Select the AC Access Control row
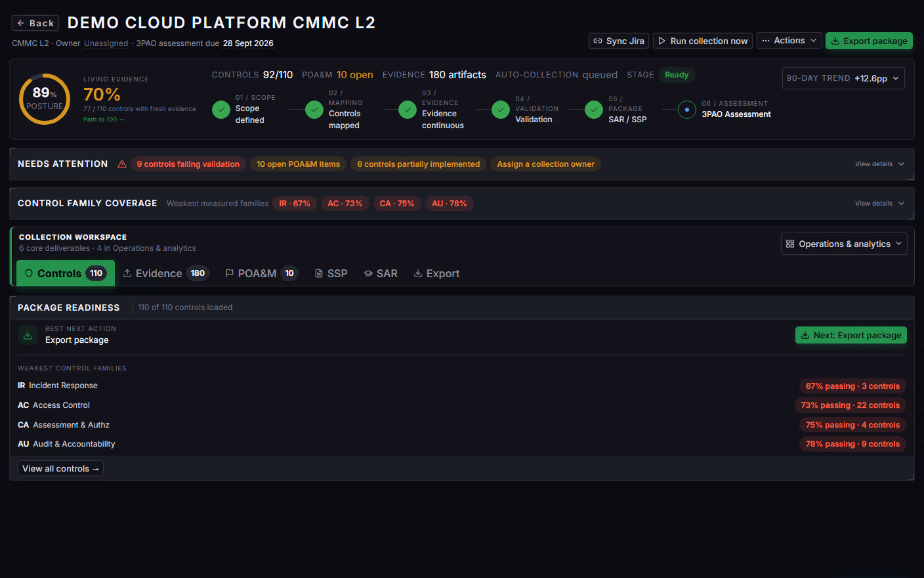Screen dimensions: 924x578 click(x=462, y=405)
